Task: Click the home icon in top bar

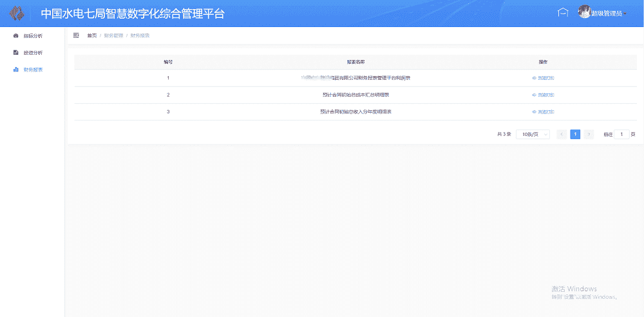Action: pos(563,13)
